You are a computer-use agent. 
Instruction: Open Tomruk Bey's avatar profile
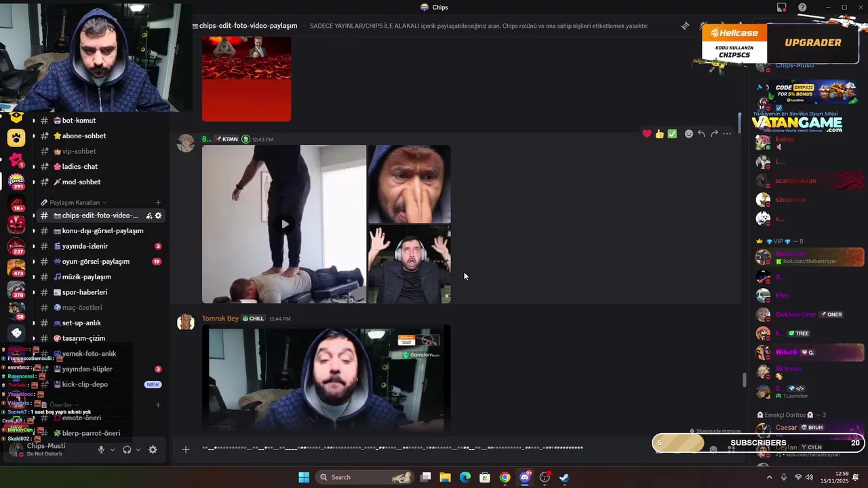click(186, 323)
